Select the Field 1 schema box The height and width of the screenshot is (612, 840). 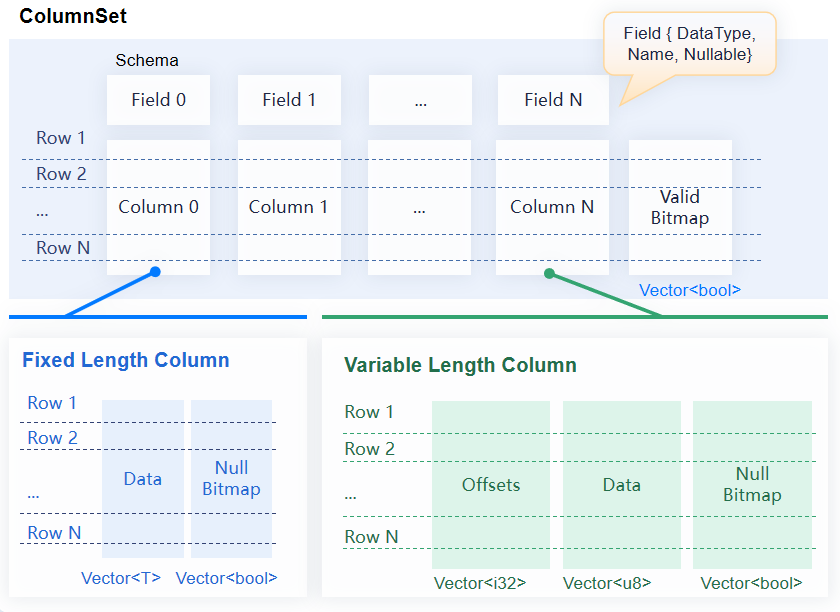click(x=289, y=100)
